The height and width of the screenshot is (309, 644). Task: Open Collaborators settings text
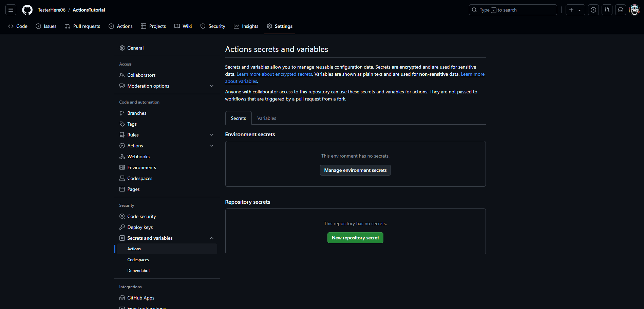point(141,75)
